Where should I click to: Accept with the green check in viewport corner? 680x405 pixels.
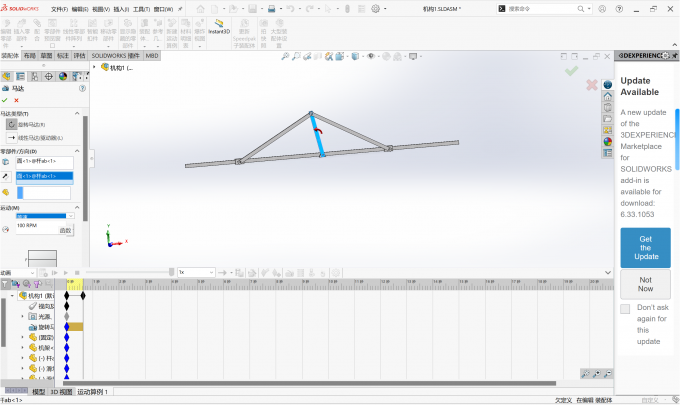572,71
